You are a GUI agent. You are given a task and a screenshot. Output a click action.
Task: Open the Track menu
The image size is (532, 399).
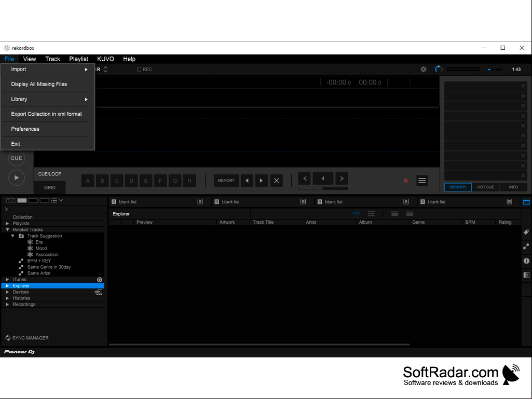click(52, 59)
